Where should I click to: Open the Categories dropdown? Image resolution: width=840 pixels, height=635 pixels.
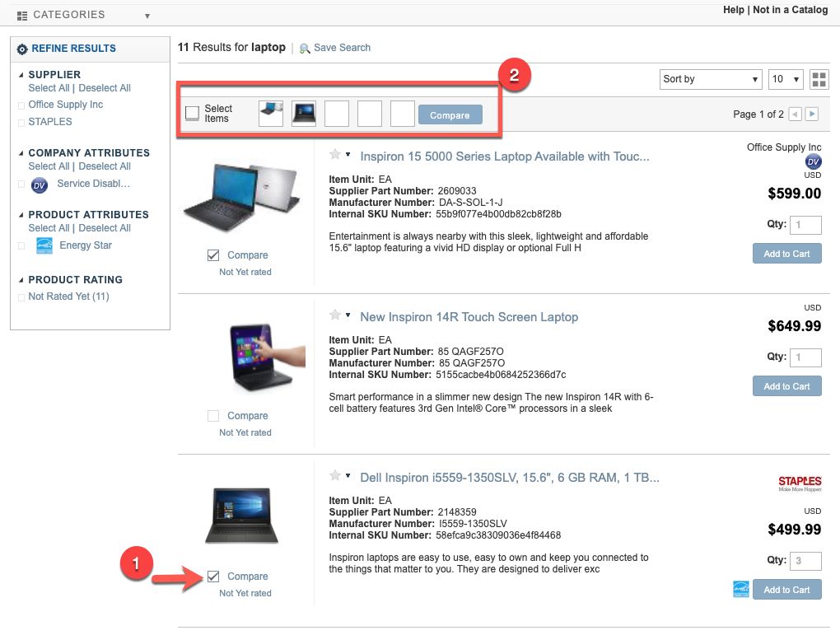coord(147,16)
